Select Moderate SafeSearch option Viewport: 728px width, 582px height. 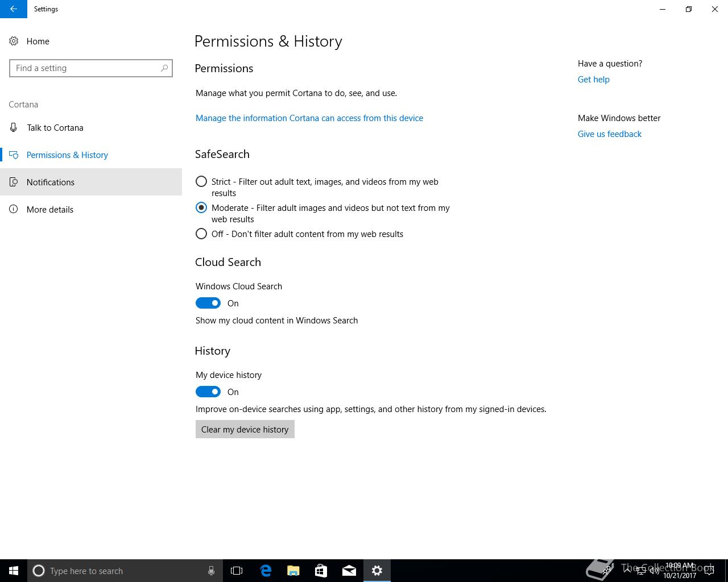click(x=201, y=208)
